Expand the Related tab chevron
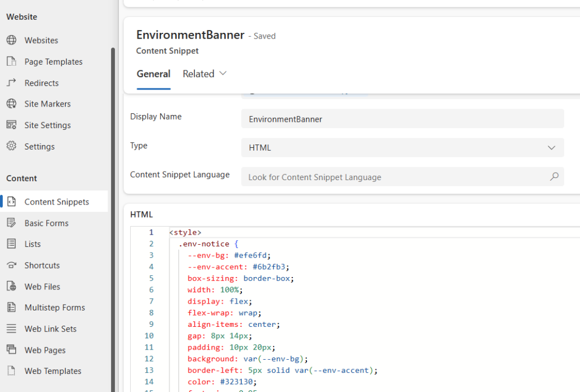 coord(223,73)
